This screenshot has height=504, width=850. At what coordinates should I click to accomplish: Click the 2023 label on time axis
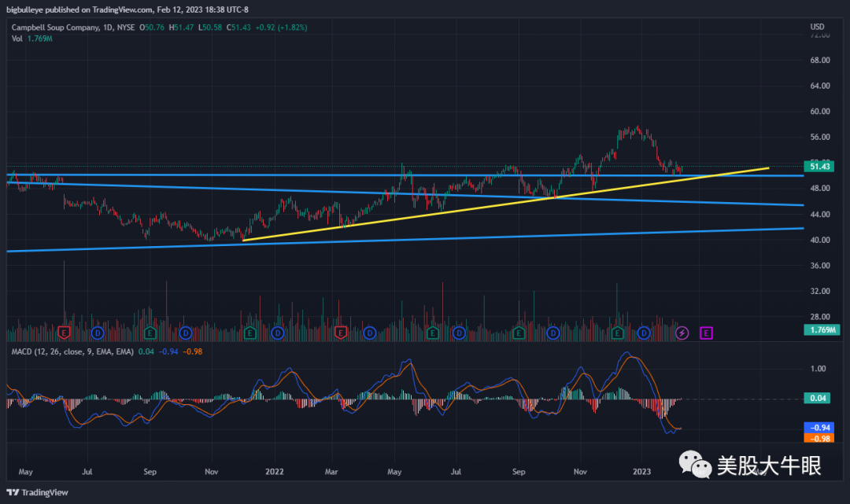coord(642,472)
